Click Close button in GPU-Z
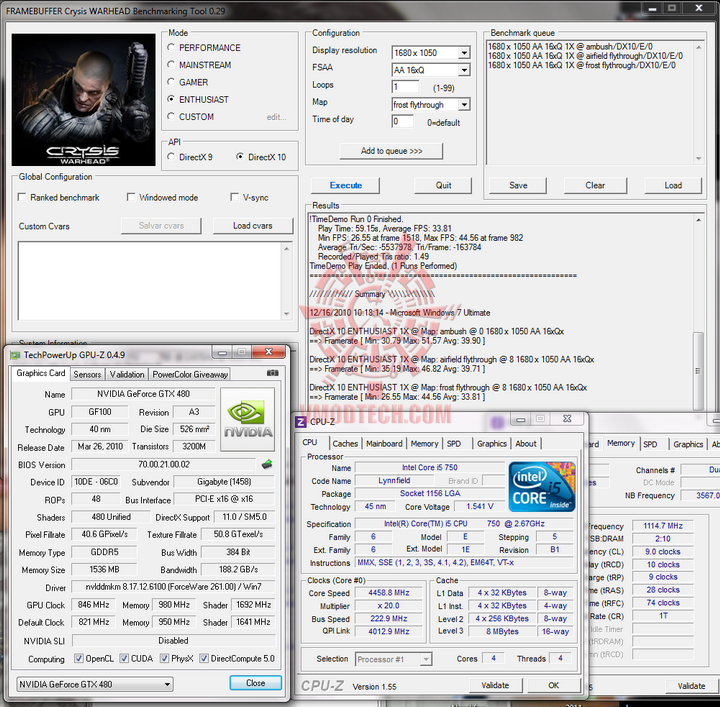This screenshot has width=720, height=707. tap(255, 683)
